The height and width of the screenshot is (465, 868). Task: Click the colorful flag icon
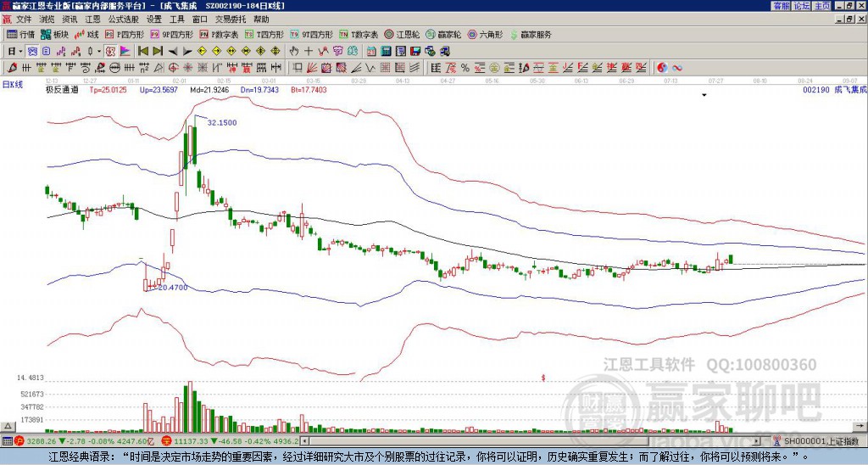125,52
